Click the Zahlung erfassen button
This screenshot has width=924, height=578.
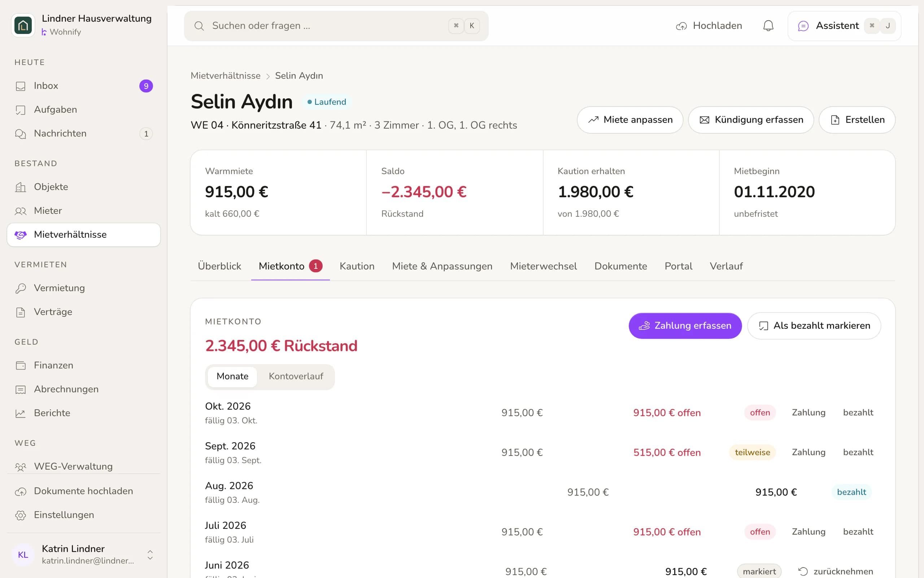click(x=685, y=326)
